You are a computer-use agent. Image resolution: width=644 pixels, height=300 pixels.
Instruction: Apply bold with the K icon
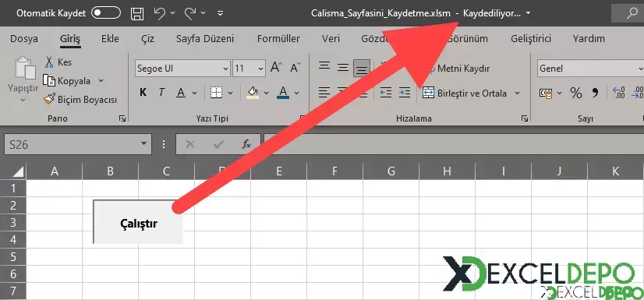click(x=143, y=93)
